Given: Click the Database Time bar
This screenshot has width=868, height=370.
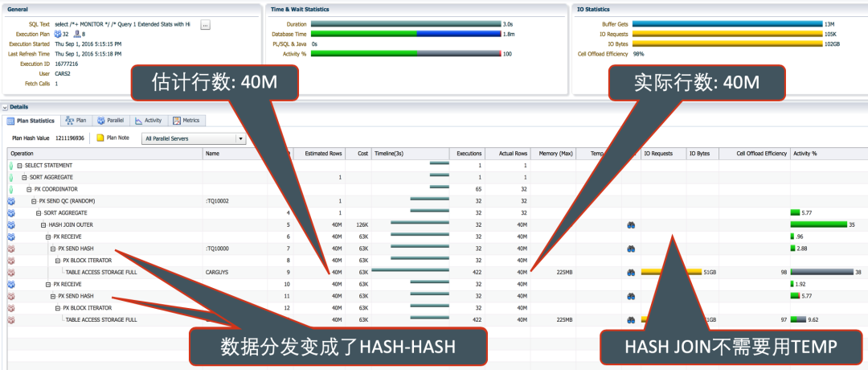Looking at the screenshot, I should [406, 35].
